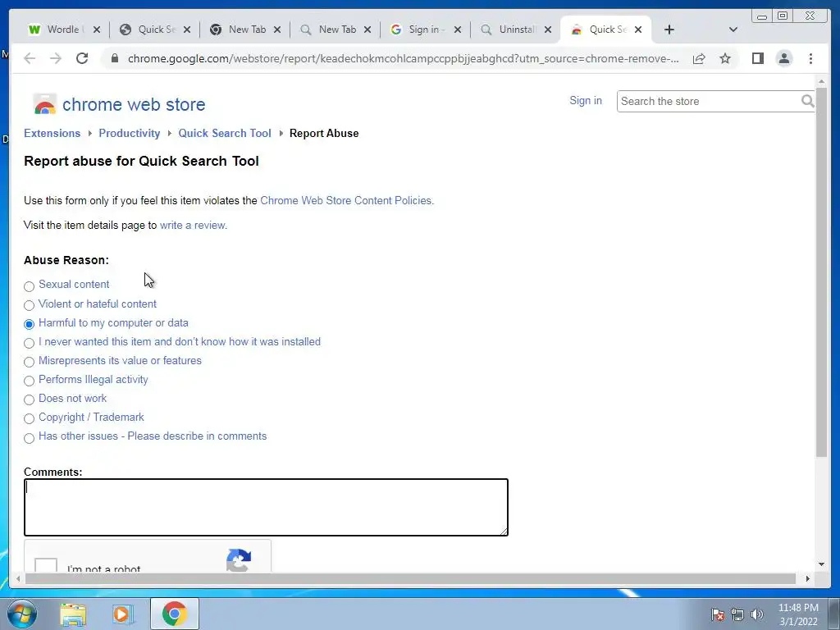Select Harmful to my computer or data

(29, 324)
